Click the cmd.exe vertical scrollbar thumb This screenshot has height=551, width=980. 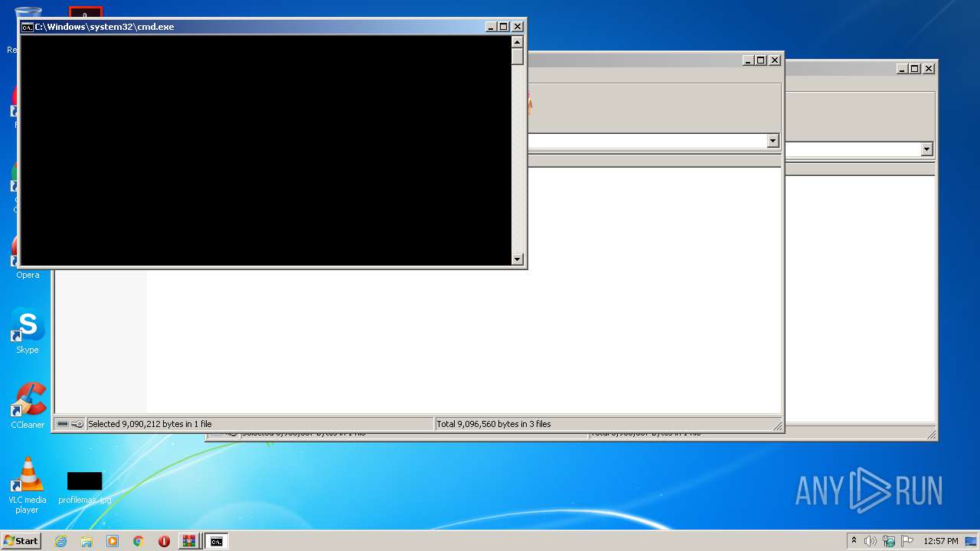[518, 57]
